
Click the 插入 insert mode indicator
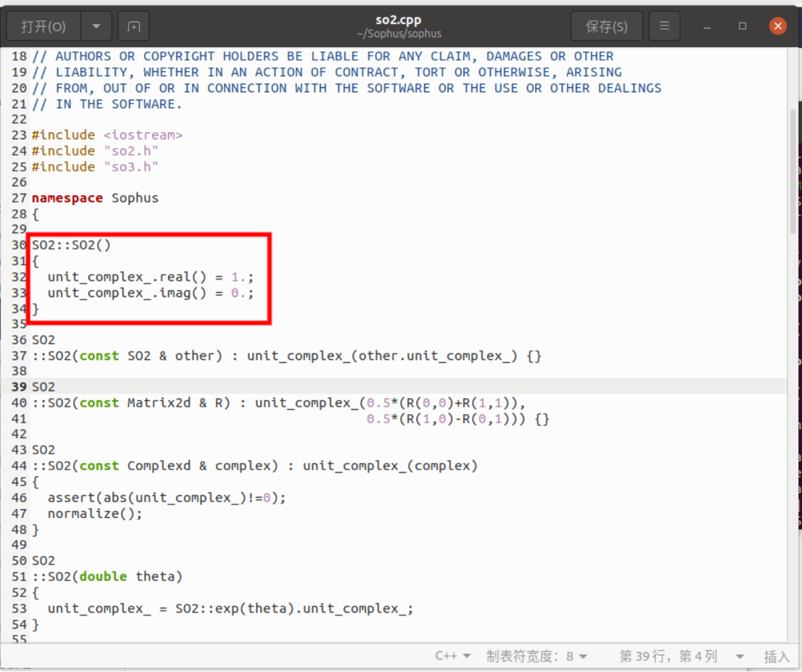click(x=777, y=657)
